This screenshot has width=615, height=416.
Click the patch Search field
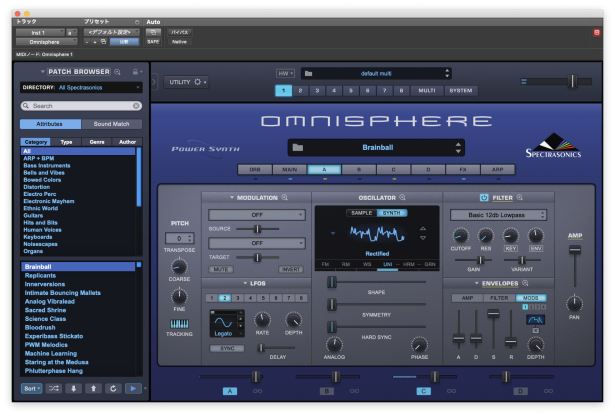coord(82,105)
